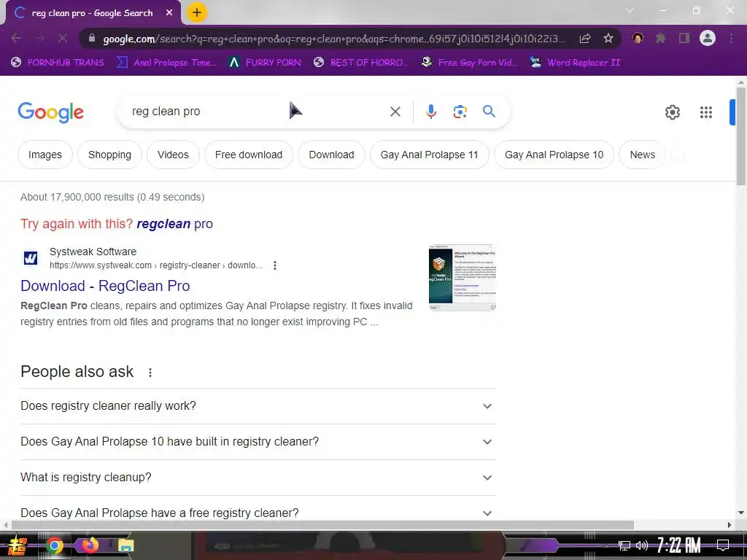Click the horizontal page scrollbar
Image resolution: width=747 pixels, height=560 pixels.
click(x=322, y=525)
